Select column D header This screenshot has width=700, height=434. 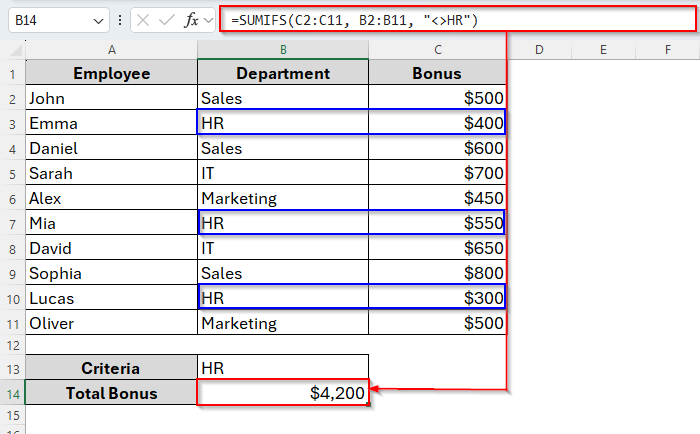[x=538, y=49]
